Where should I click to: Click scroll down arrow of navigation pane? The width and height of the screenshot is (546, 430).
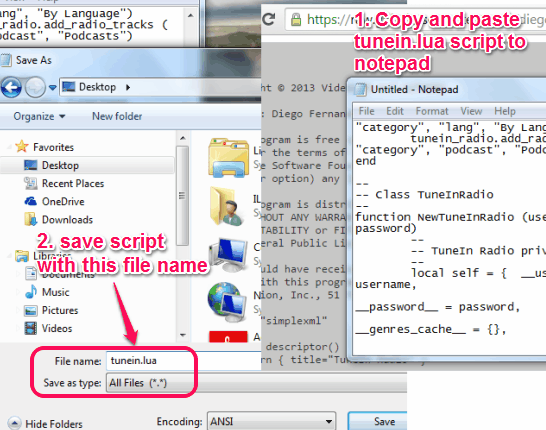(x=182, y=335)
